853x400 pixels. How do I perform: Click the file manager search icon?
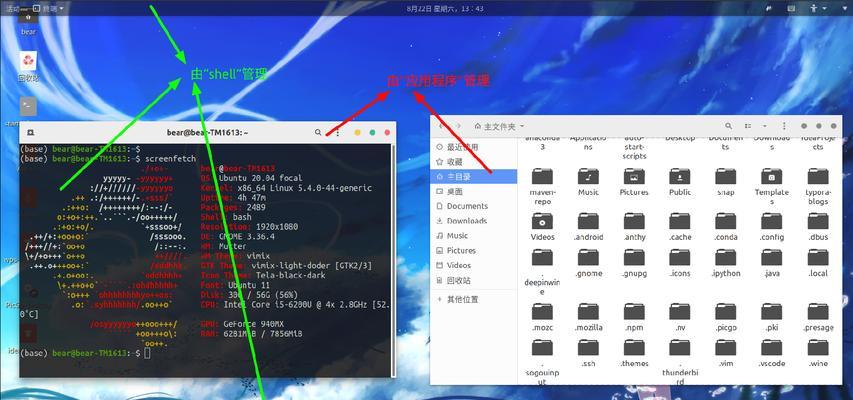click(728, 126)
